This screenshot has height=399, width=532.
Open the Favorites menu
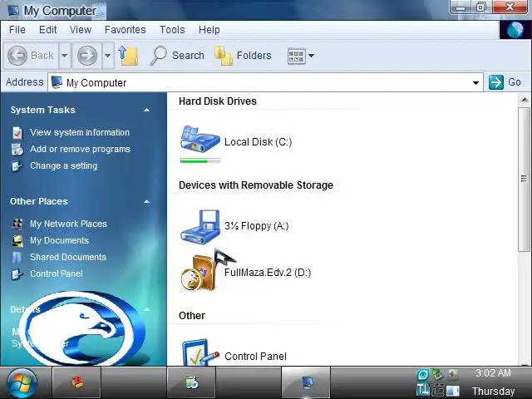pos(126,30)
